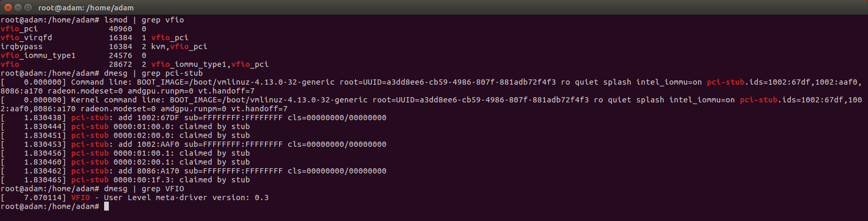Click the 40960 size value for vfio_pci
The width and height of the screenshot is (868, 221).
coord(120,29)
